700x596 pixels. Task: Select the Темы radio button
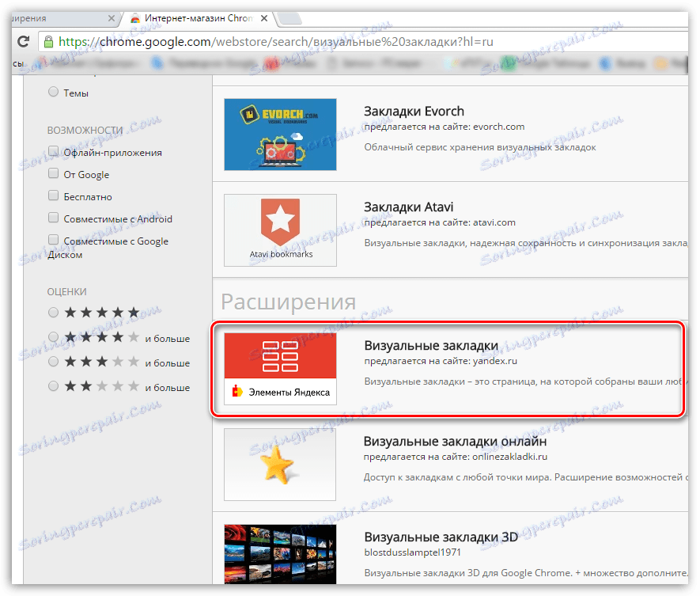[53, 92]
